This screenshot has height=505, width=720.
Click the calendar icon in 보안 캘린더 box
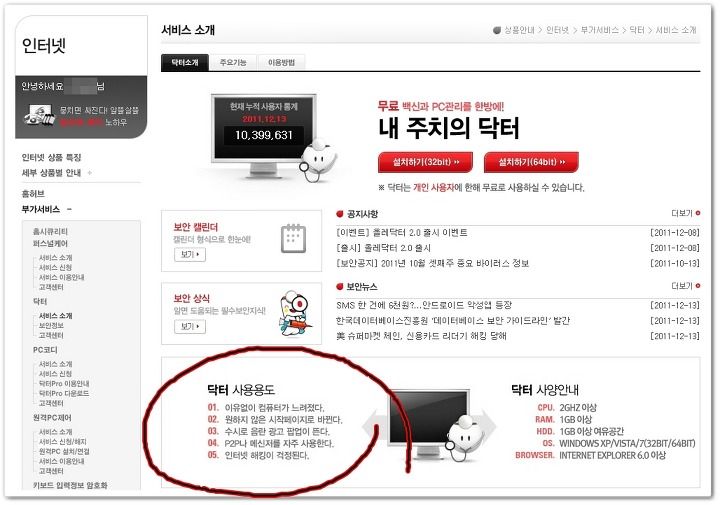tap(293, 238)
